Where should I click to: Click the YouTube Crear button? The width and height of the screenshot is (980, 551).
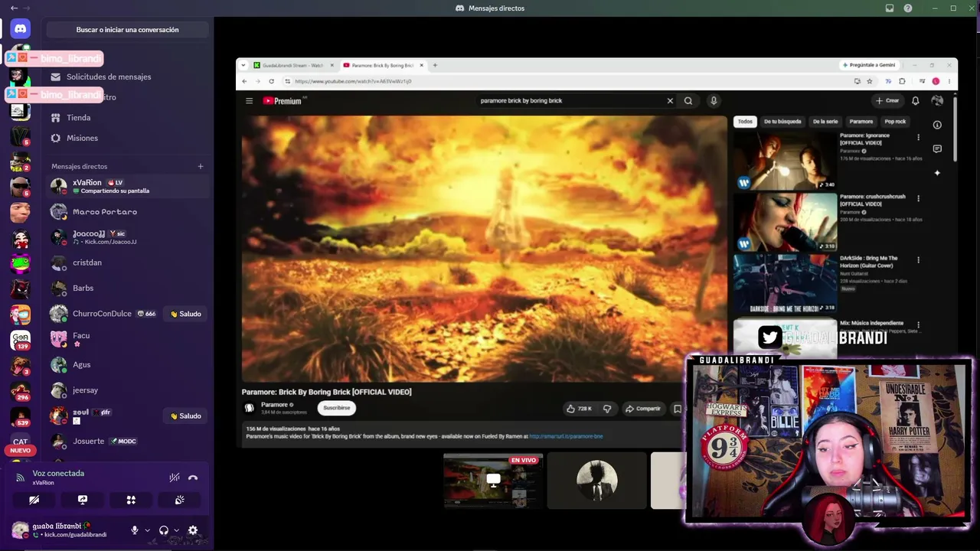(888, 101)
